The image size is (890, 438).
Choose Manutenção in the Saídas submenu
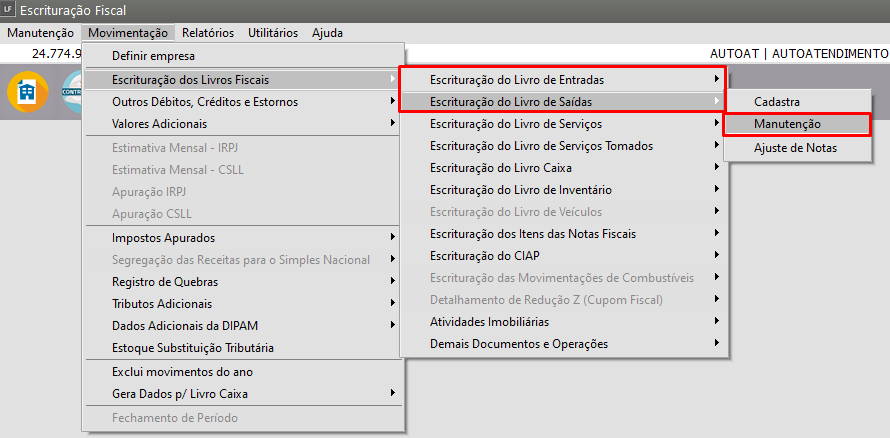(x=787, y=124)
